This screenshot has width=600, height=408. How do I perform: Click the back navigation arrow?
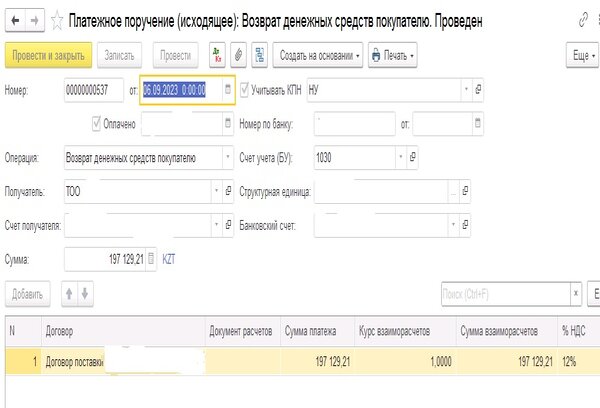pyautogui.click(x=14, y=20)
